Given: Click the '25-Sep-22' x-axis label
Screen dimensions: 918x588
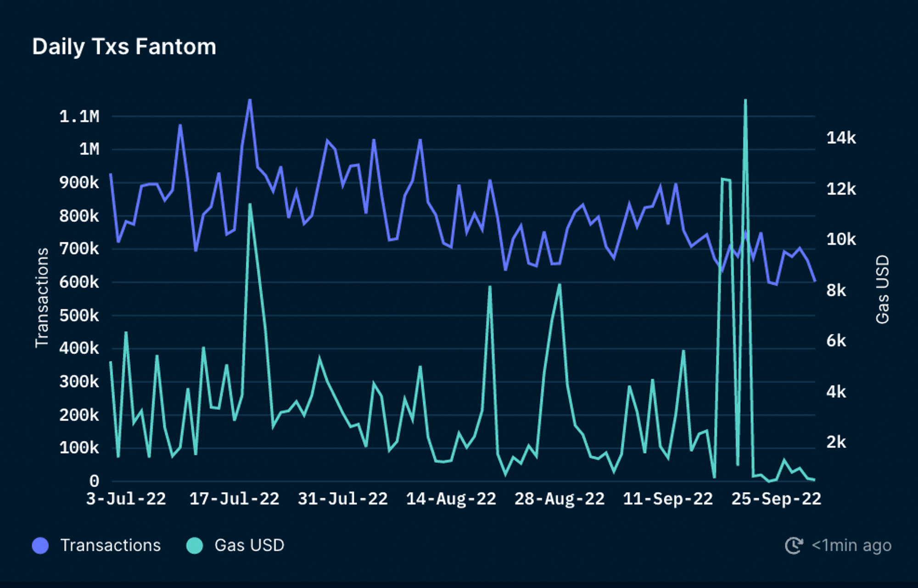Looking at the screenshot, I should coord(776,499).
